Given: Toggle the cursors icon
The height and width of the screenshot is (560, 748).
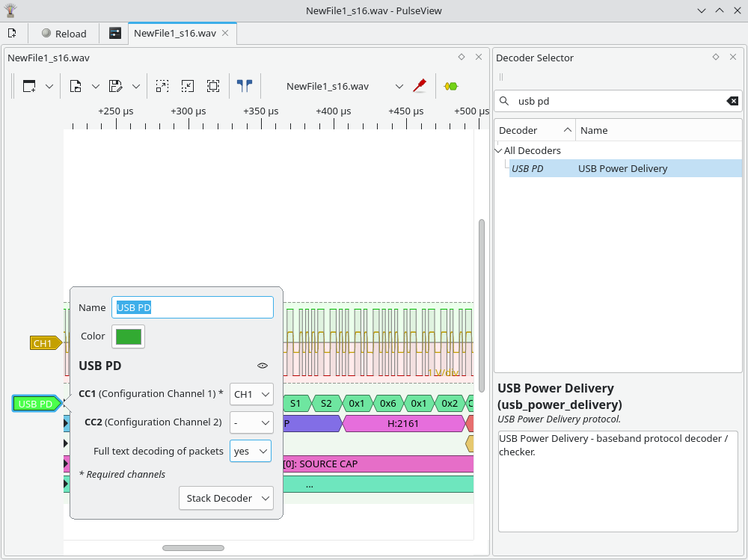Looking at the screenshot, I should pyautogui.click(x=245, y=86).
